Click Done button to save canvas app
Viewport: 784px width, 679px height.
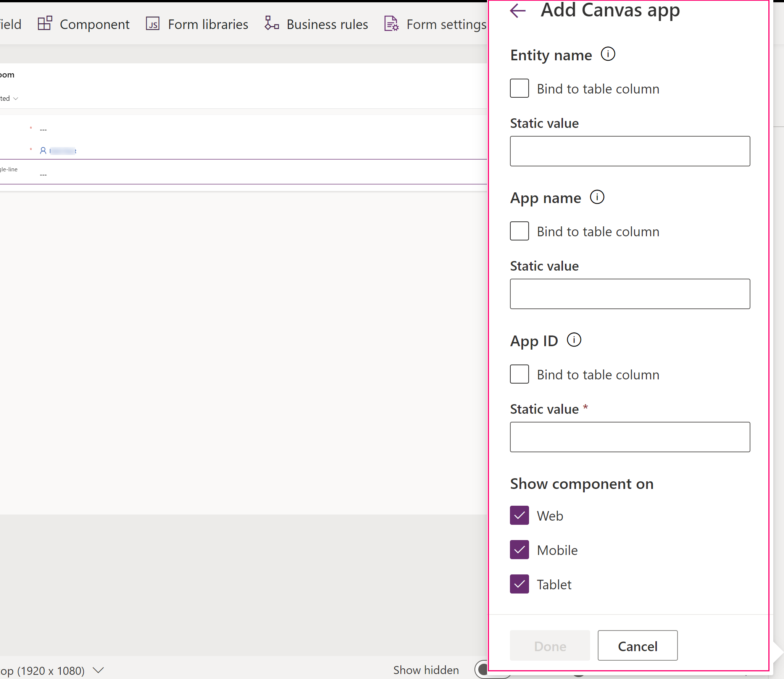click(x=549, y=645)
